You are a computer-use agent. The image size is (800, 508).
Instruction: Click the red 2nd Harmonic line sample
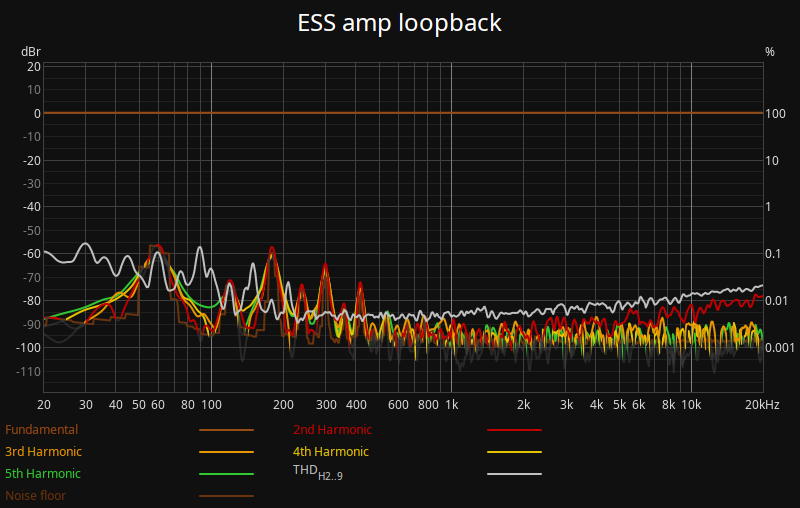(514, 430)
